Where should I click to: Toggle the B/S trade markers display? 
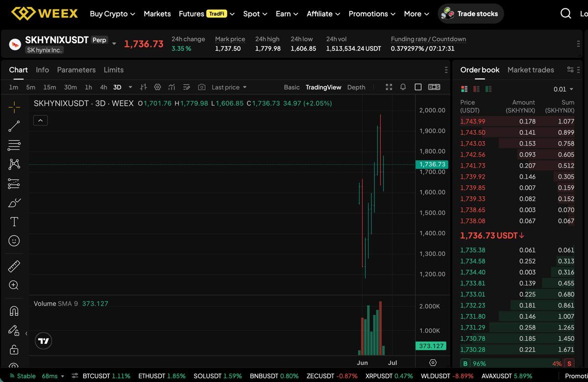pyautogui.click(x=434, y=87)
